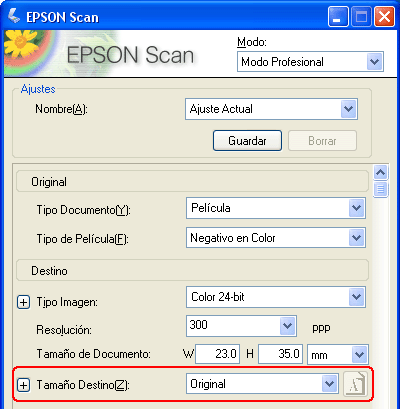
Task: Open the Ajuste Actual name dropdown
Action: tap(271, 109)
